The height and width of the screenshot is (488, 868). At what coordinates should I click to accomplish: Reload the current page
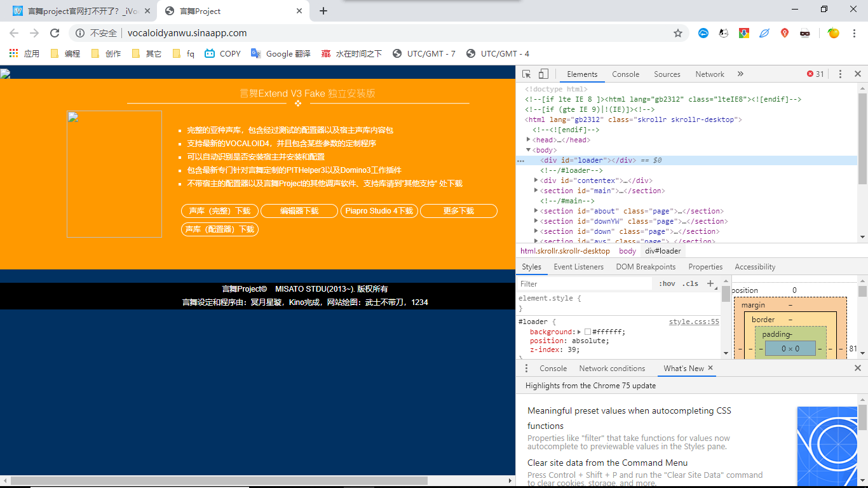55,33
